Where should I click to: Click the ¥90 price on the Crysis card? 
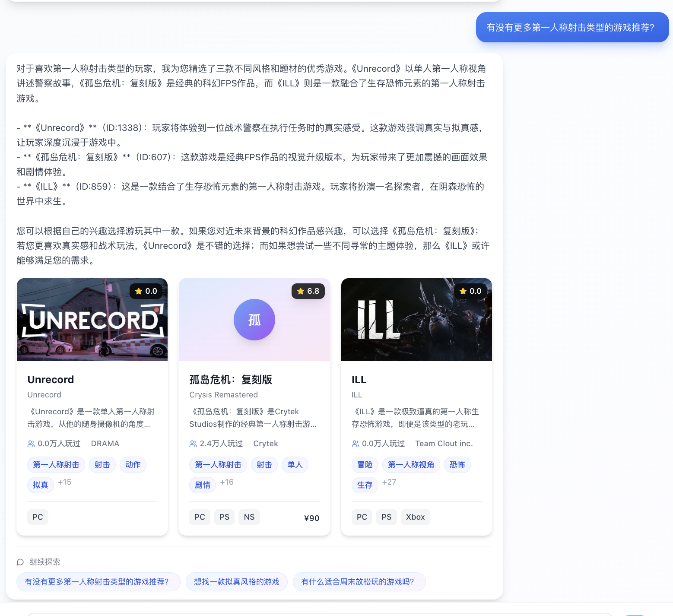pyautogui.click(x=311, y=518)
